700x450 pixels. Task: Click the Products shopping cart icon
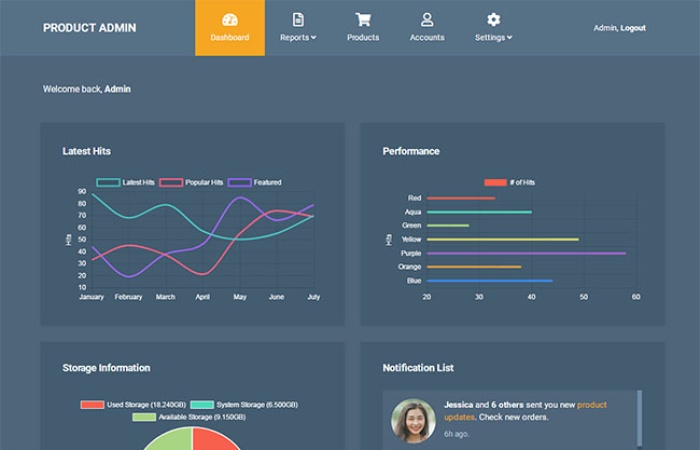[x=363, y=20]
